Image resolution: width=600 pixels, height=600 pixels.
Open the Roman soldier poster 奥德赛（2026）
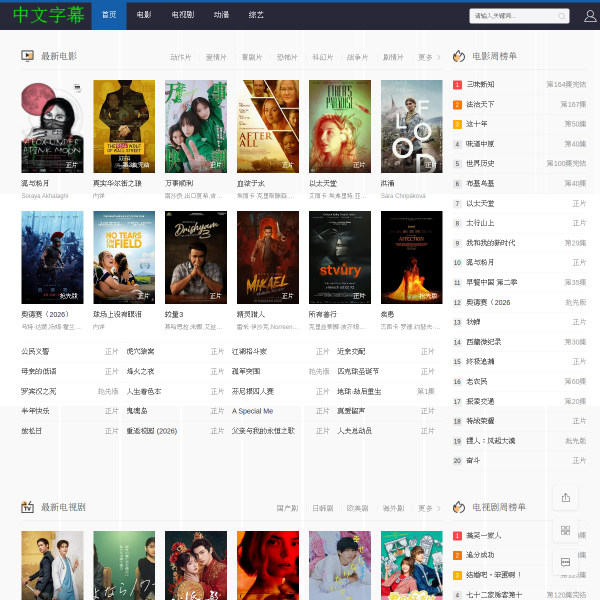[52, 258]
